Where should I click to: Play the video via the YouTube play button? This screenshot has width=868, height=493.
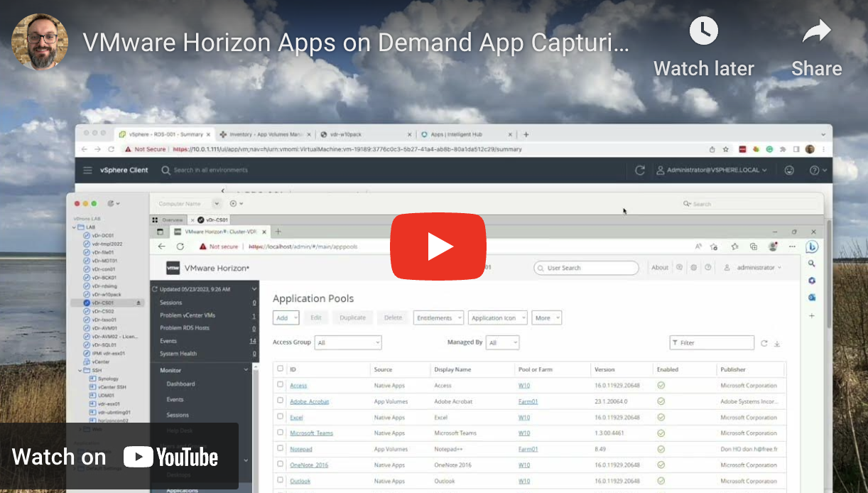pyautogui.click(x=438, y=246)
